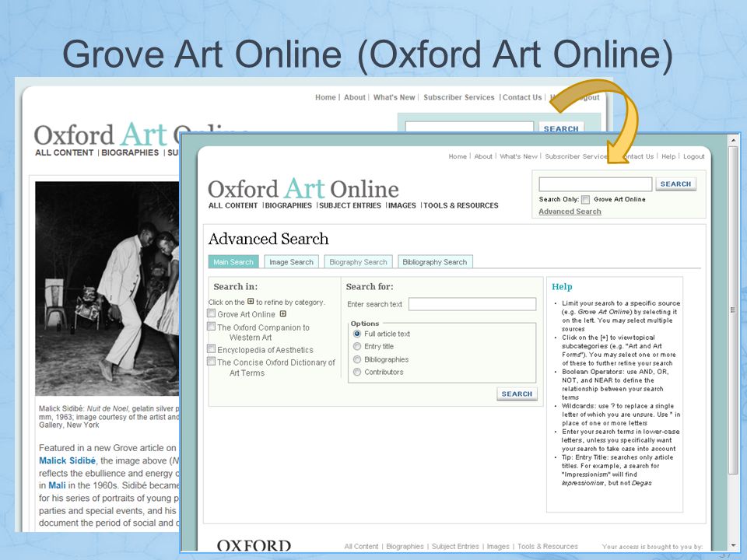Open the Mali link in featured text
This screenshot has width=747, height=560.
click(57, 485)
